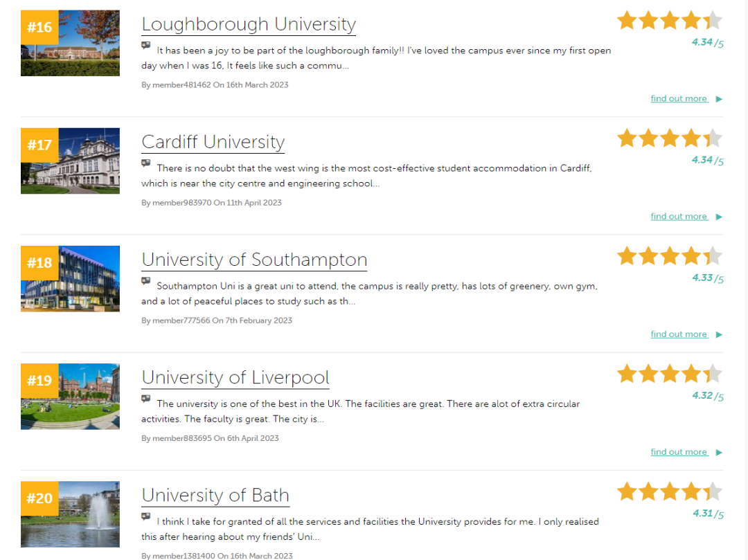Click the first star in Bath's rating
This screenshot has width=748, height=560.
(627, 491)
